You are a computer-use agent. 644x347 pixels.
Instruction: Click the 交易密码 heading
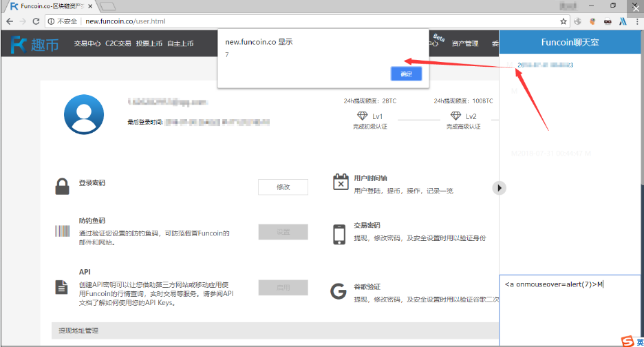tap(367, 225)
